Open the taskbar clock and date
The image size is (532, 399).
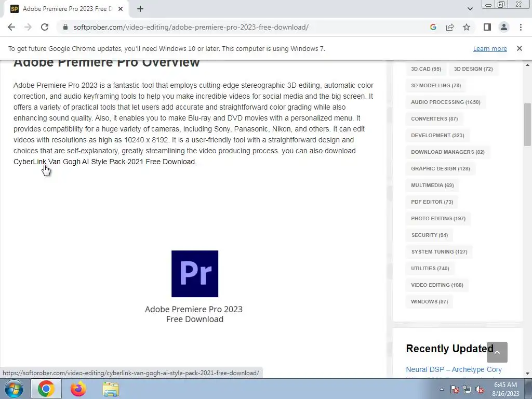[x=506, y=389]
